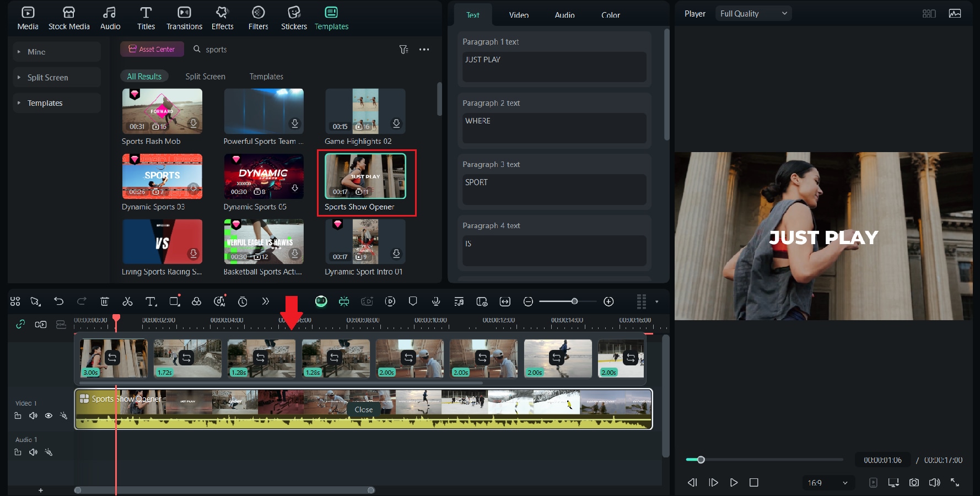Open the Filters tab
980x496 pixels.
(x=258, y=18)
